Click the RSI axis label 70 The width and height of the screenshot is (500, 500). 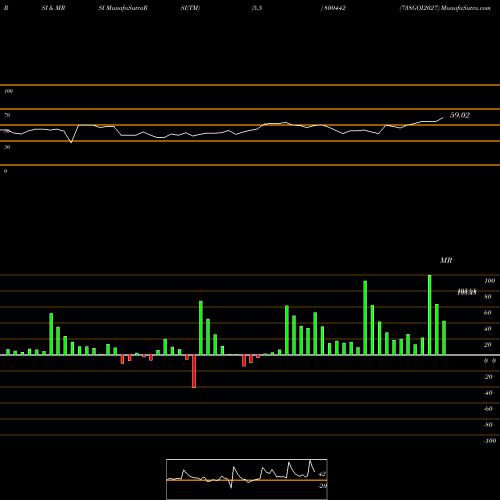[7, 115]
